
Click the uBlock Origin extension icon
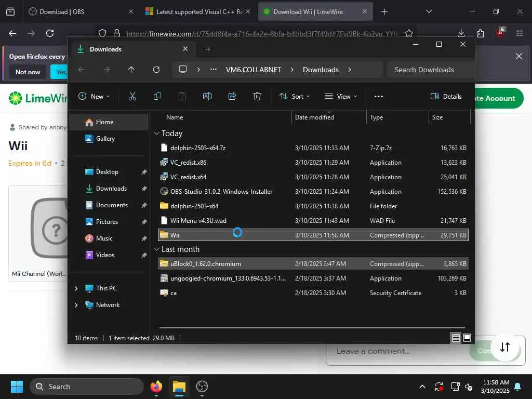[x=500, y=33]
